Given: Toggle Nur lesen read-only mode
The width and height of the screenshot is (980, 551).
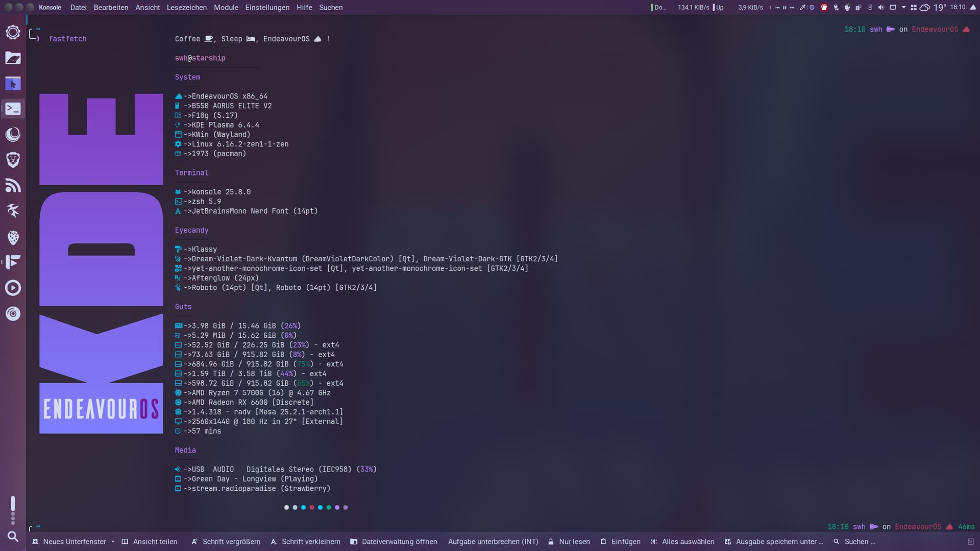Looking at the screenshot, I should click(569, 542).
